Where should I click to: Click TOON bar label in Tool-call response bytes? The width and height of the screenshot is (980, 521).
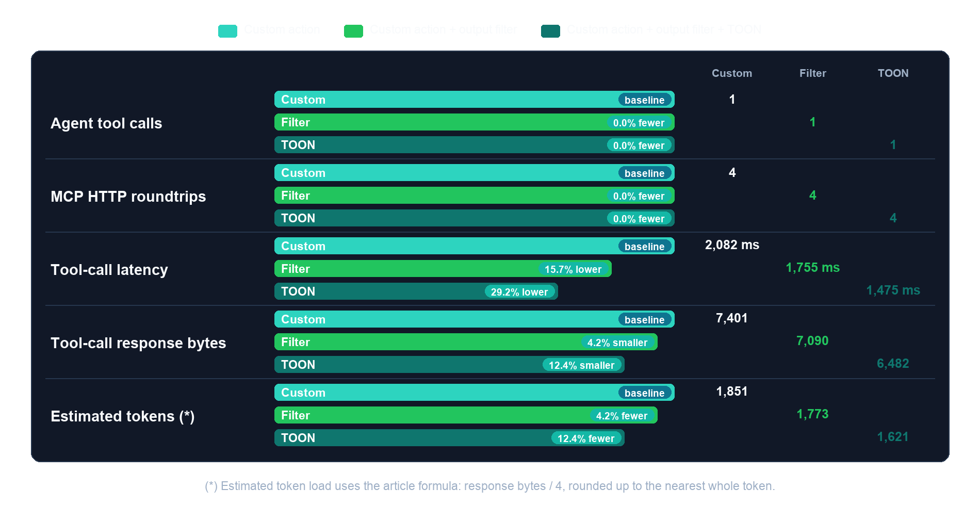pyautogui.click(x=298, y=365)
